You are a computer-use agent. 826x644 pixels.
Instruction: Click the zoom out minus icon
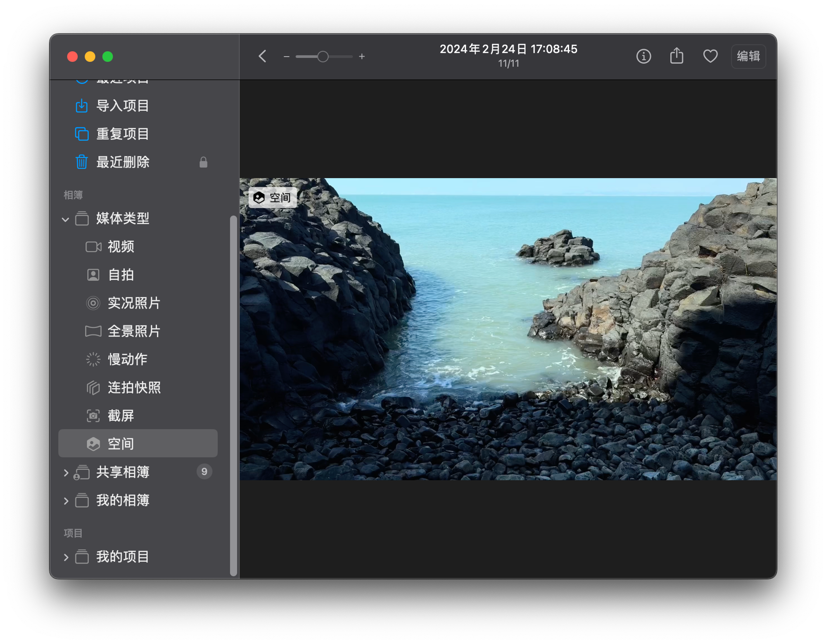point(286,57)
